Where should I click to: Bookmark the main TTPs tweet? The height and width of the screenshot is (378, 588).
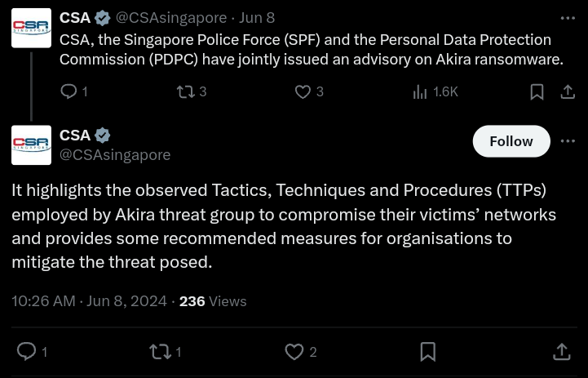[x=428, y=352]
